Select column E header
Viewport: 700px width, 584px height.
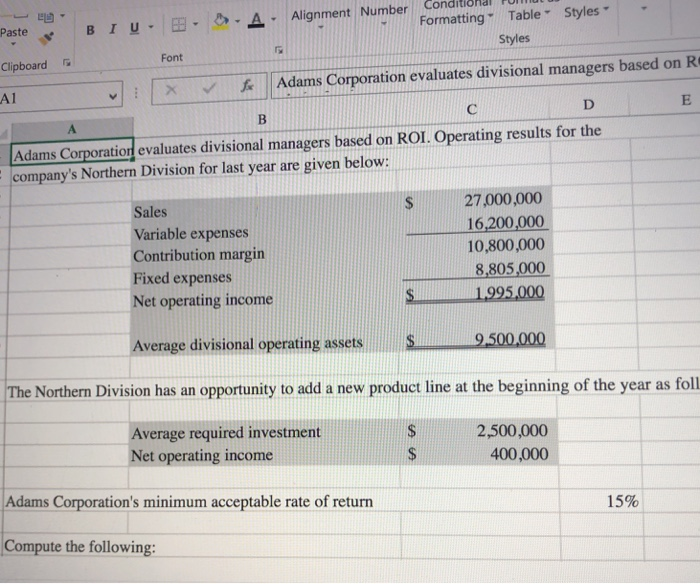(686, 99)
